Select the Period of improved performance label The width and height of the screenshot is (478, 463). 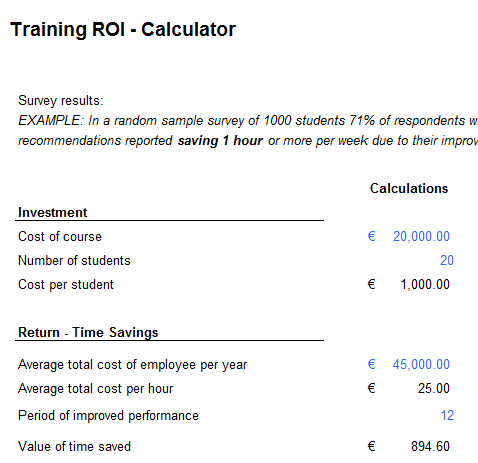coord(108,416)
